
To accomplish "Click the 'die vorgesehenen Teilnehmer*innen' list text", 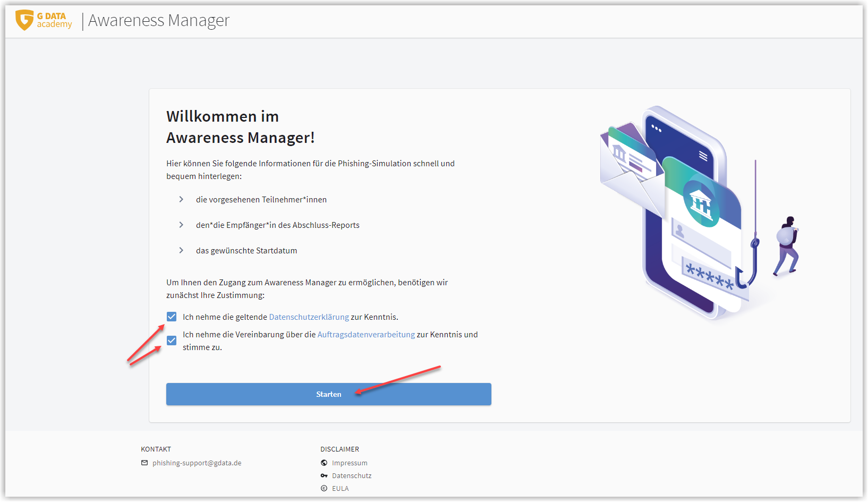I will coord(261,199).
